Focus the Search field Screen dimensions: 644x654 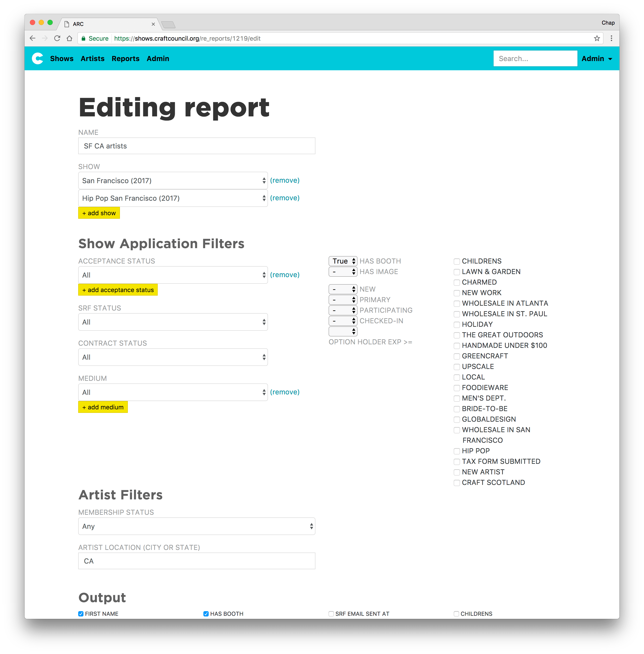click(535, 58)
